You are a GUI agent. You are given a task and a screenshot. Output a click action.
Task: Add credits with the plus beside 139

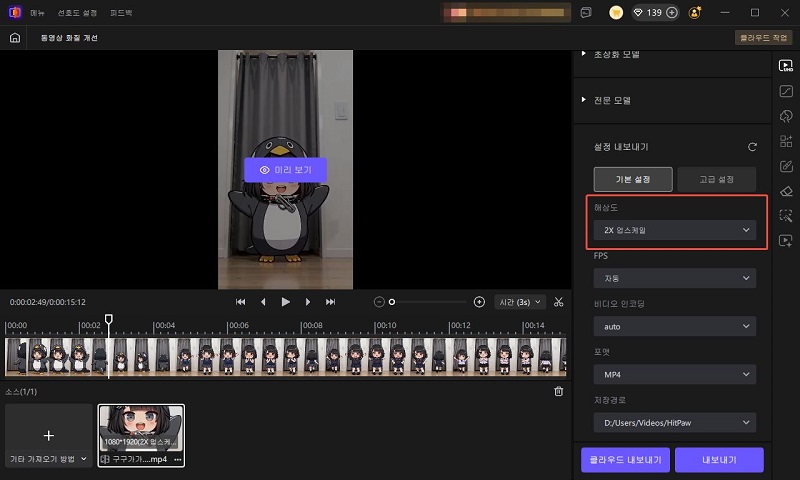point(672,13)
